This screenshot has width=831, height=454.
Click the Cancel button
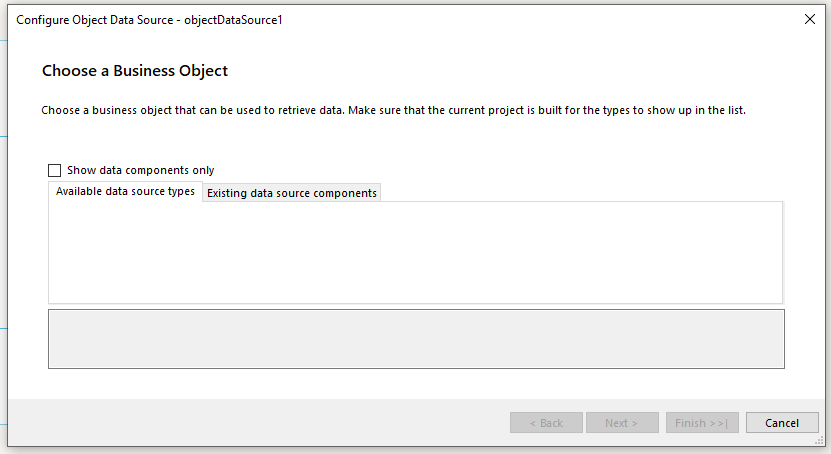pos(782,423)
